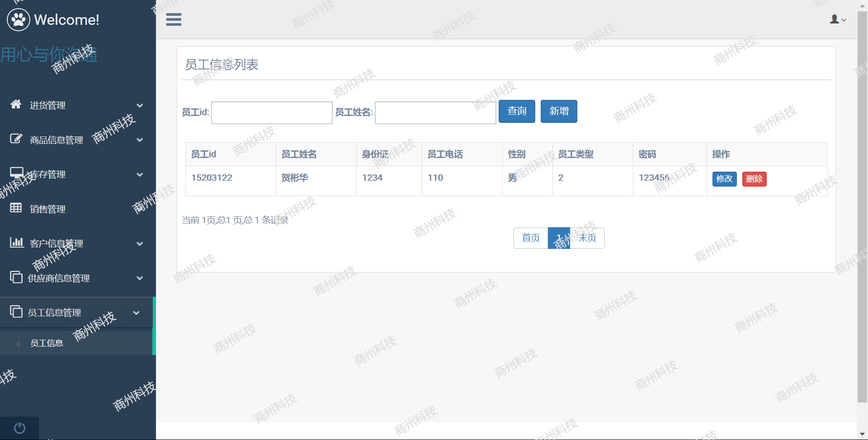Click the vertical page scrollbar
Viewport: 868px width, 440px height.
pyautogui.click(x=862, y=206)
